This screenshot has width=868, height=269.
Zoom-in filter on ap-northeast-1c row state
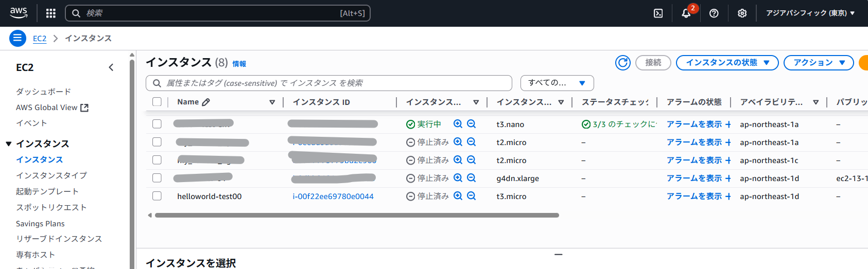point(458,160)
